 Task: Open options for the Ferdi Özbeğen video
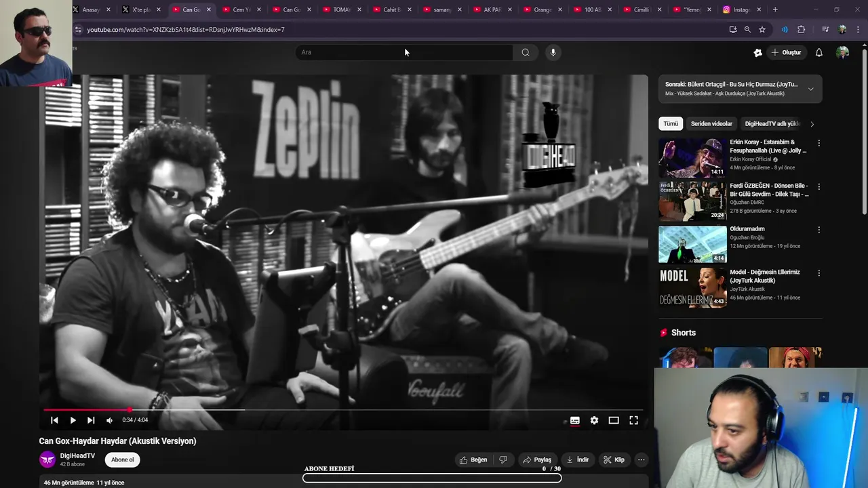tap(818, 186)
